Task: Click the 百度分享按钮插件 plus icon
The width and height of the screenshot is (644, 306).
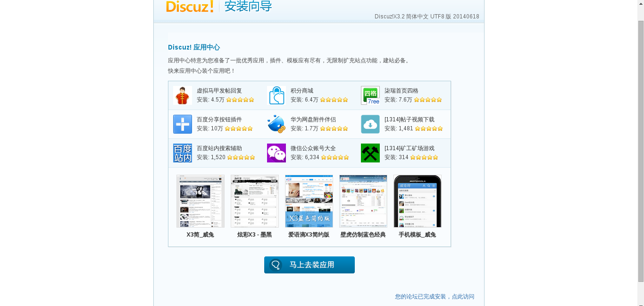Action: click(x=182, y=124)
